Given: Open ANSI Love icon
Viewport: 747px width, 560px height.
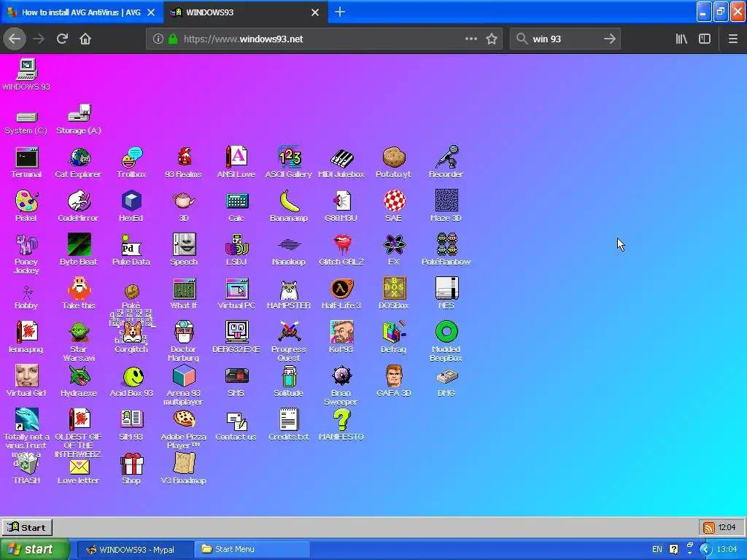Looking at the screenshot, I should 236,163.
